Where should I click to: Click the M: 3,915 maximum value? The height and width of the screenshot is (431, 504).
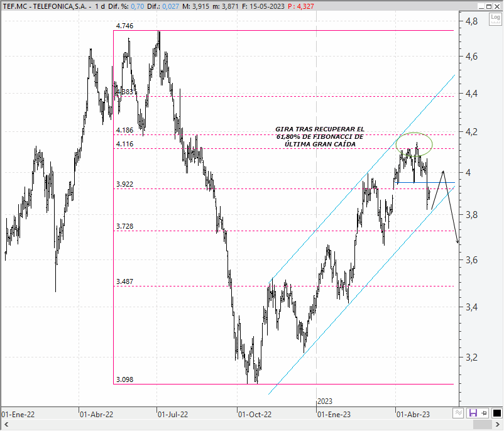pyautogui.click(x=195, y=6)
